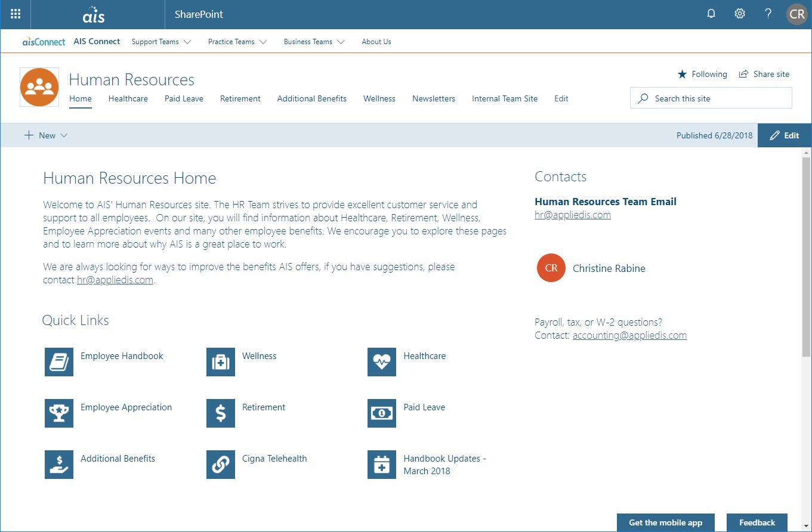Click the Get the mobile app button
812x532 pixels.
click(x=665, y=522)
